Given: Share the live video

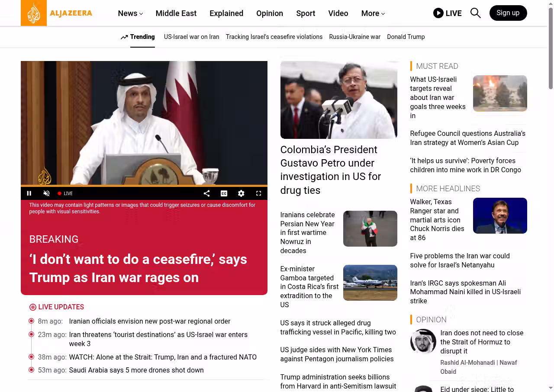Looking at the screenshot, I should point(206,193).
